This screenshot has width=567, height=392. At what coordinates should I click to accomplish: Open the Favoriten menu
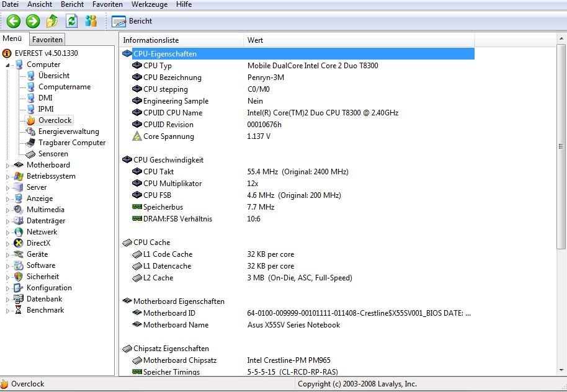pyautogui.click(x=107, y=4)
